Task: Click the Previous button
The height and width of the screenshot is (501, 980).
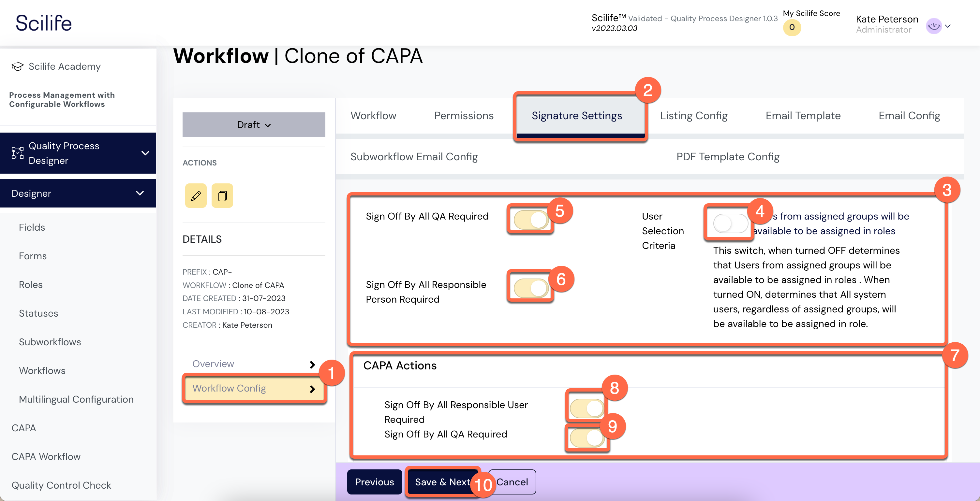Action: pos(374,481)
